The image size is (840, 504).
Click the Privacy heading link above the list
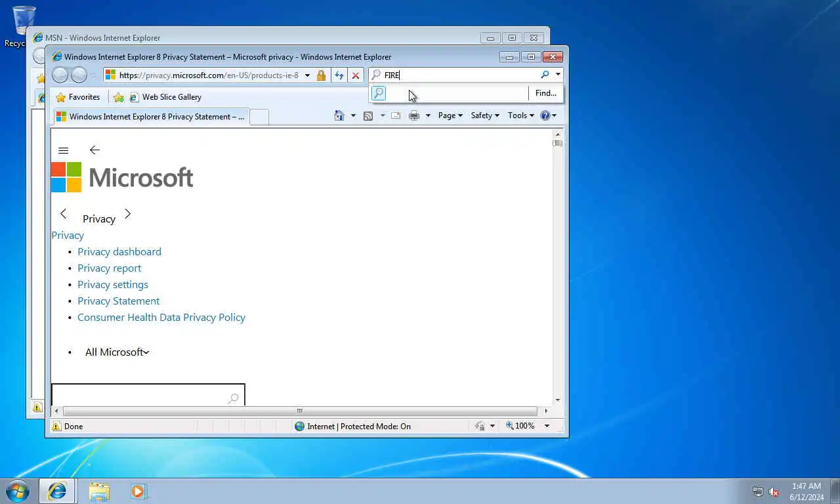point(68,236)
